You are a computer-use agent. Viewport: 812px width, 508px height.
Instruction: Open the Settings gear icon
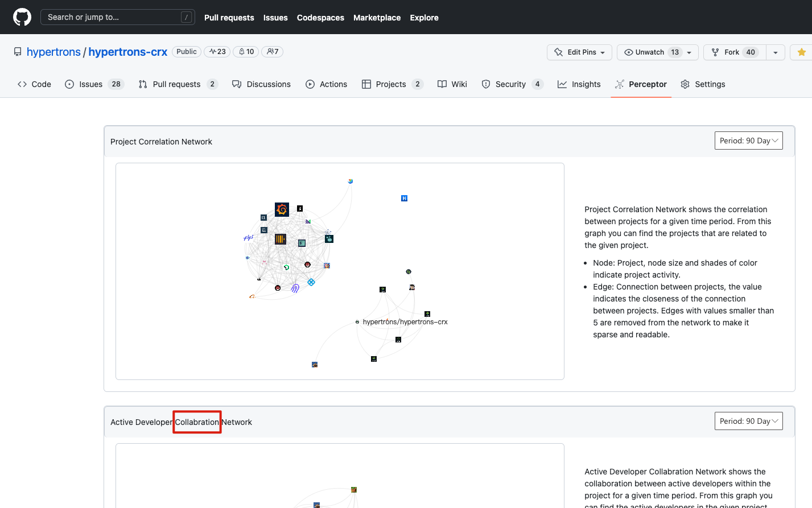(x=685, y=84)
